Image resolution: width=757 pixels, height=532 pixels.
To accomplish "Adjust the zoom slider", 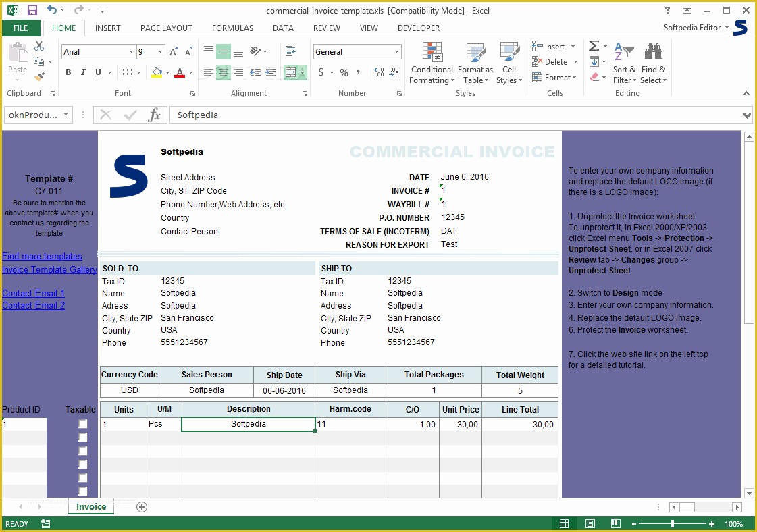I will click(672, 524).
